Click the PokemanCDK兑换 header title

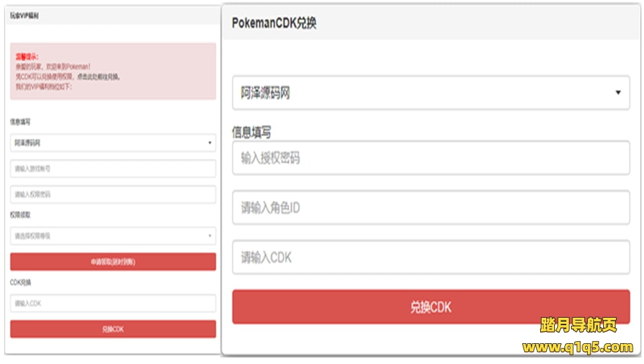point(274,23)
